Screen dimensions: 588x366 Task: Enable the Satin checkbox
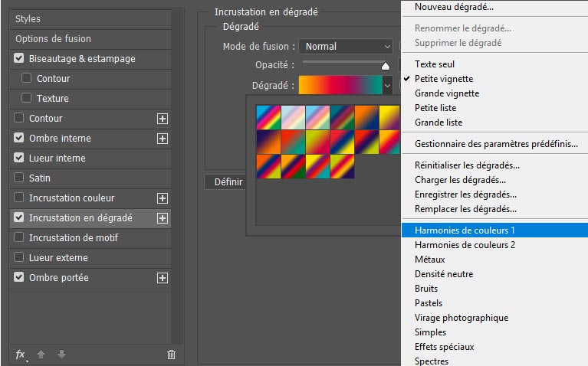pos(19,178)
